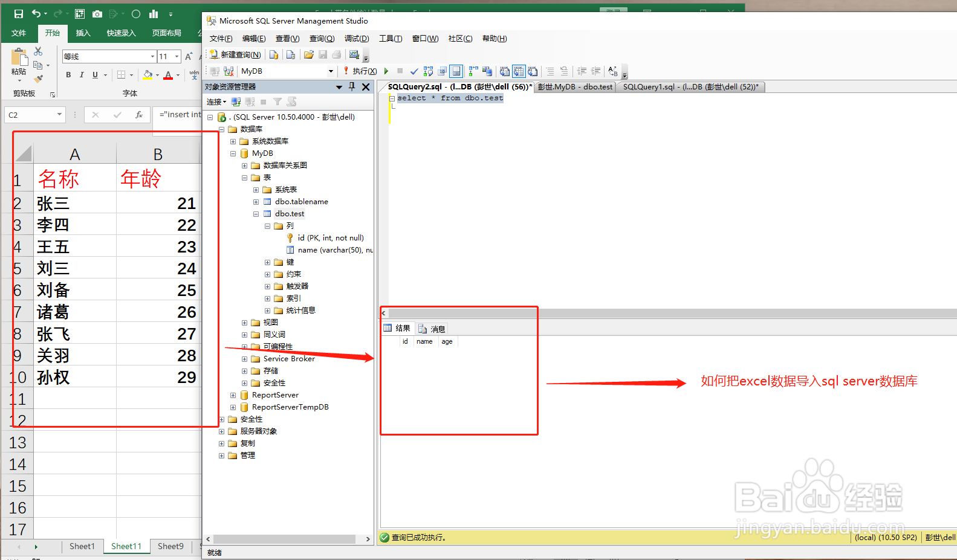
Task: Collapse the MyDB database node
Action: (x=233, y=153)
